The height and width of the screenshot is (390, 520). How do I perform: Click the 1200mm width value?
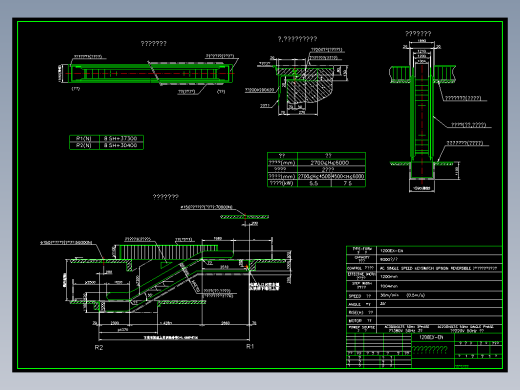point(389,276)
